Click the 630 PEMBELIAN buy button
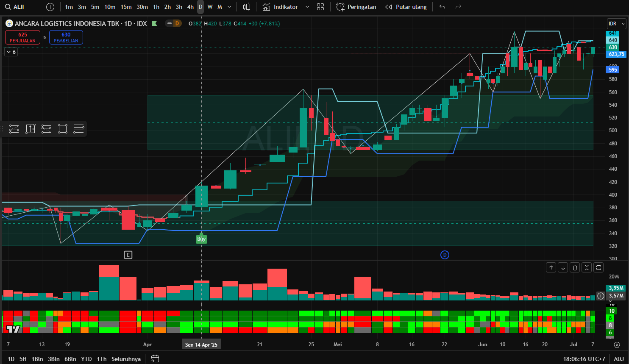This screenshot has height=364, width=629. pos(66,37)
